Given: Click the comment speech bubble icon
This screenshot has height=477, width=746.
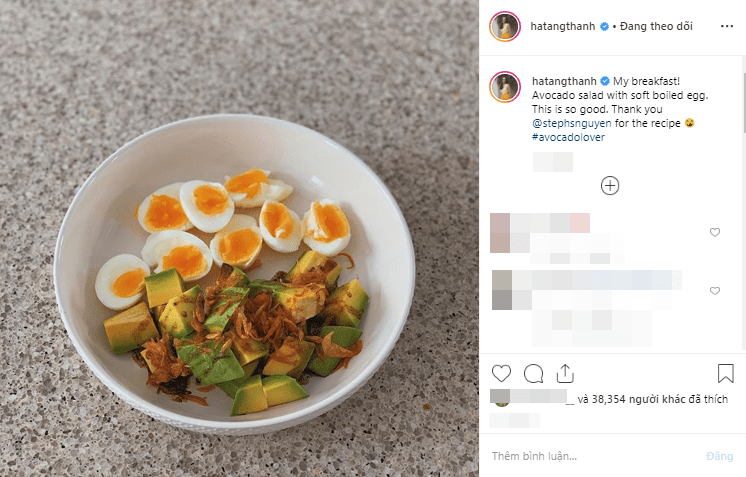Looking at the screenshot, I should pyautogui.click(x=534, y=374).
